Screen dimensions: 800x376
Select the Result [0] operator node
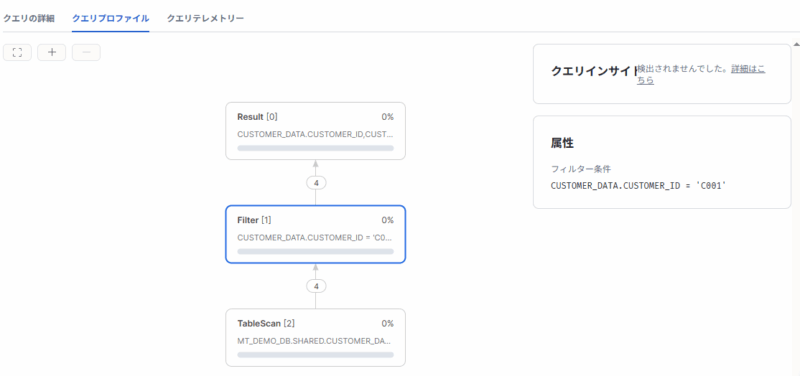[x=315, y=131]
